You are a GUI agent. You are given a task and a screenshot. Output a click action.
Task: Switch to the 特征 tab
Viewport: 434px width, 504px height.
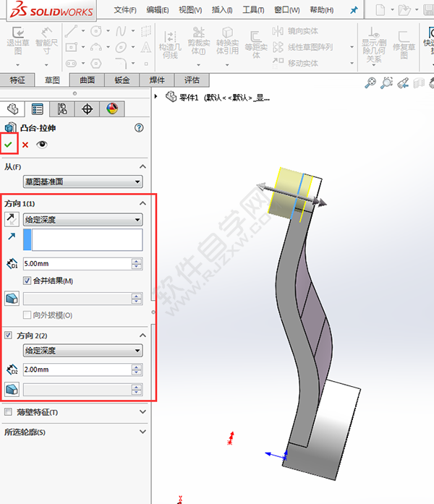tap(17, 80)
